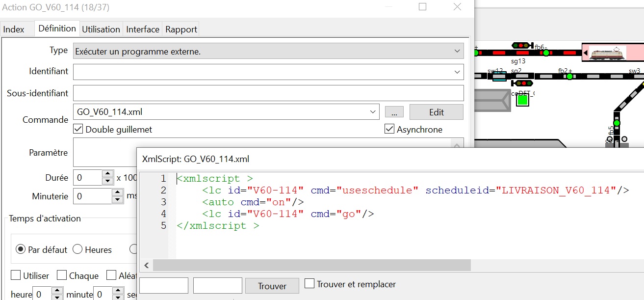The image size is (644, 300).
Task: Tick the Aléatoire checkbox
Action: 111,275
